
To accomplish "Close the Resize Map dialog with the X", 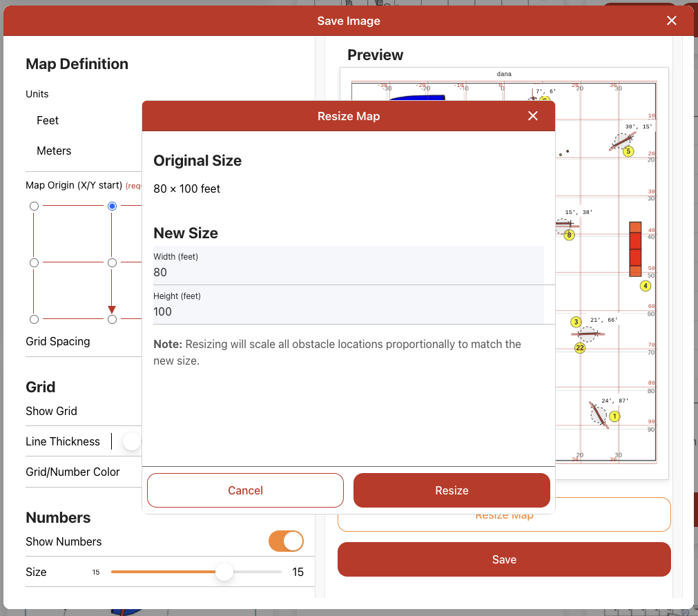I will 532,116.
